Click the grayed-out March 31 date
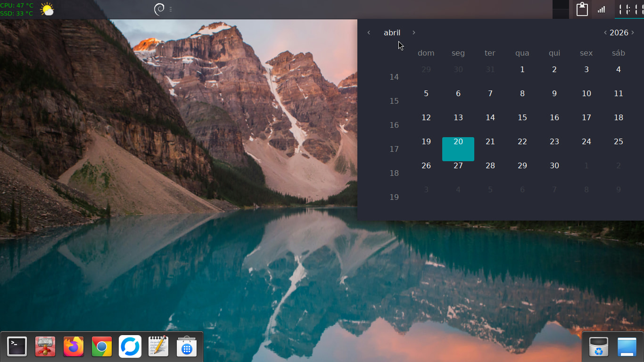This screenshot has height=362, width=644. [490, 70]
